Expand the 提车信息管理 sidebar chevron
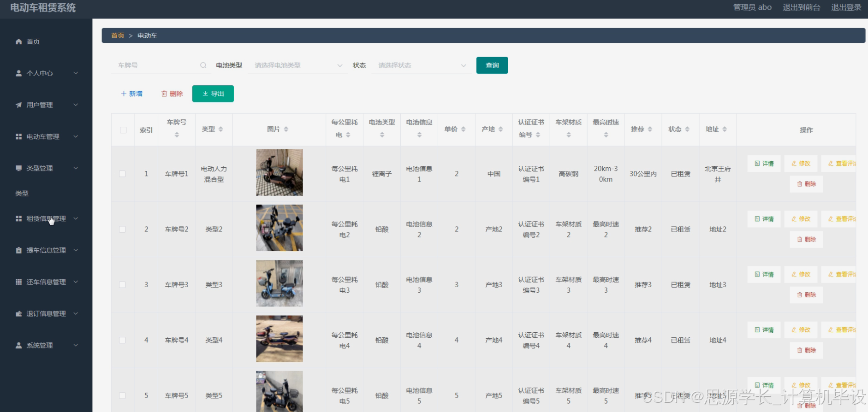The height and width of the screenshot is (412, 868). click(76, 250)
